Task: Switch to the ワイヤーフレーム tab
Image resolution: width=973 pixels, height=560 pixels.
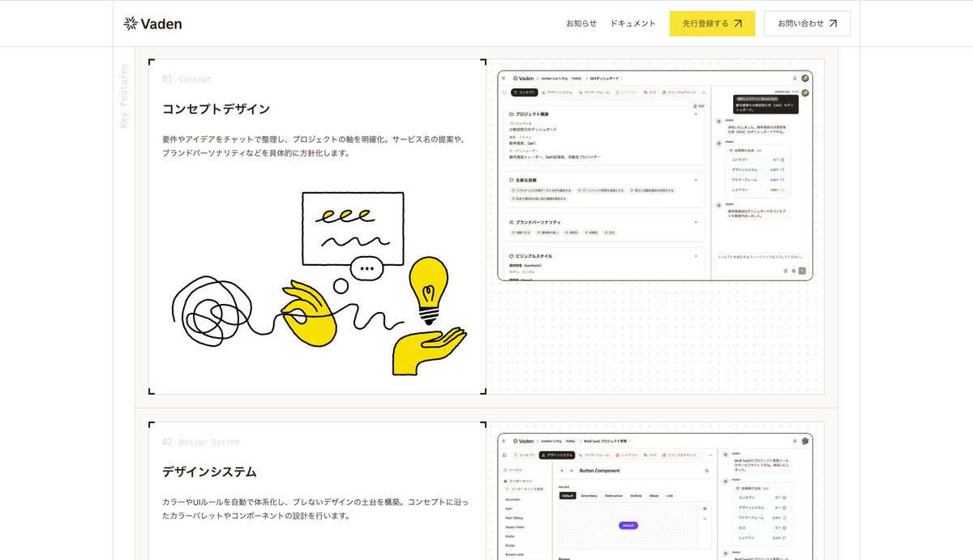Action: click(597, 92)
